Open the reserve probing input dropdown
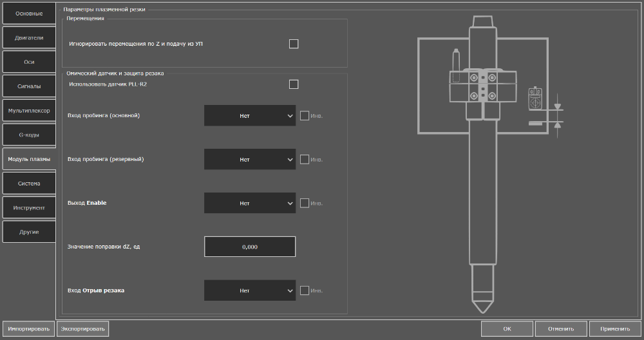 [250, 159]
